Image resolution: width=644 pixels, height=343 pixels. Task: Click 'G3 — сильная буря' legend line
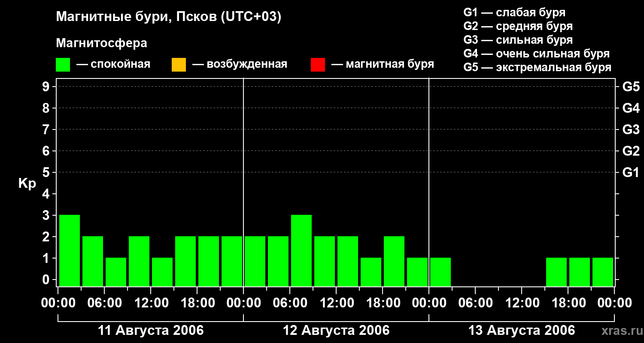click(518, 40)
